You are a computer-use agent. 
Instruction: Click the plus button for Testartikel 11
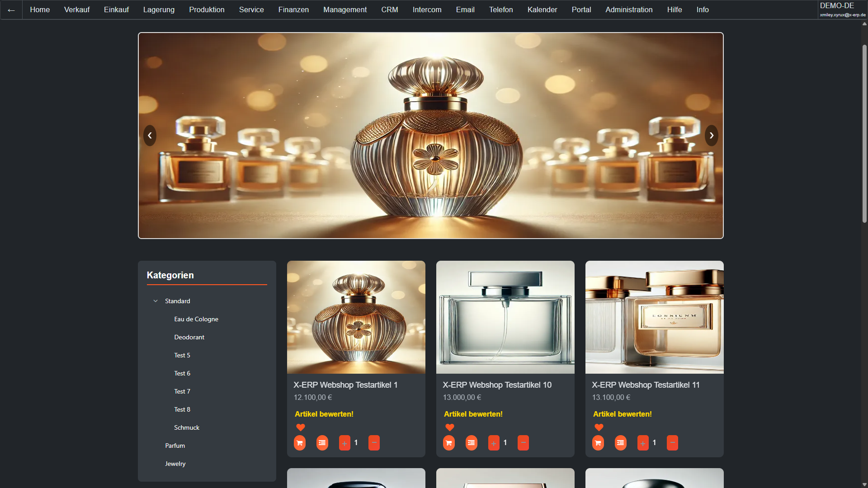point(643,443)
